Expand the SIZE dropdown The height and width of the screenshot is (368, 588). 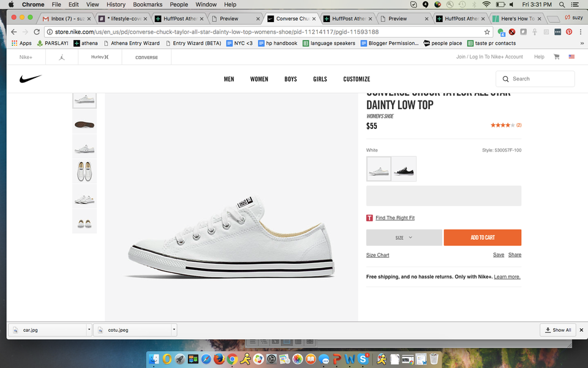click(404, 238)
